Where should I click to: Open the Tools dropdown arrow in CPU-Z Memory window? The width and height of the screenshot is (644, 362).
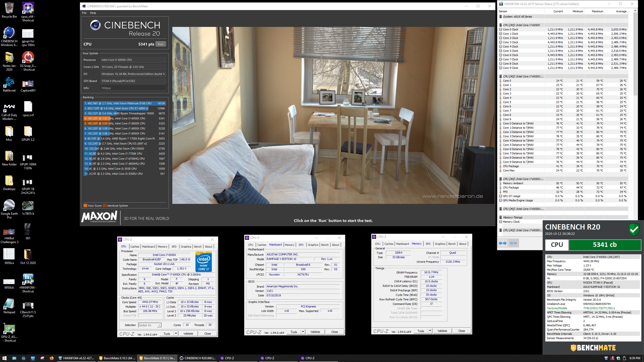point(430,331)
